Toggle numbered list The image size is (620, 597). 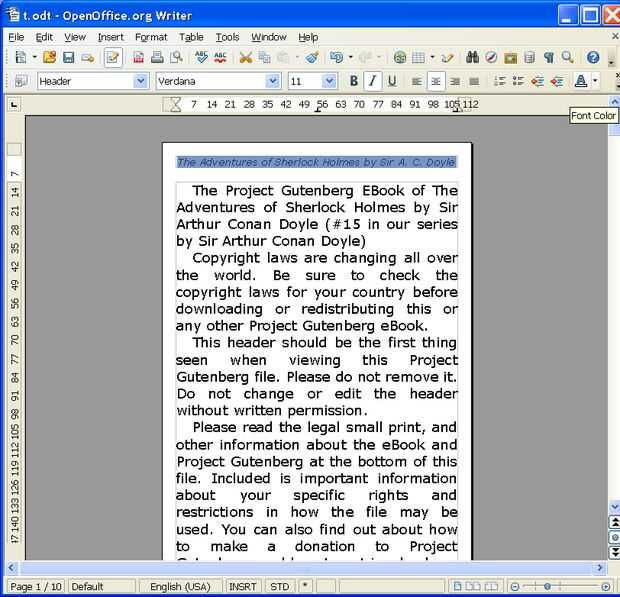499,81
